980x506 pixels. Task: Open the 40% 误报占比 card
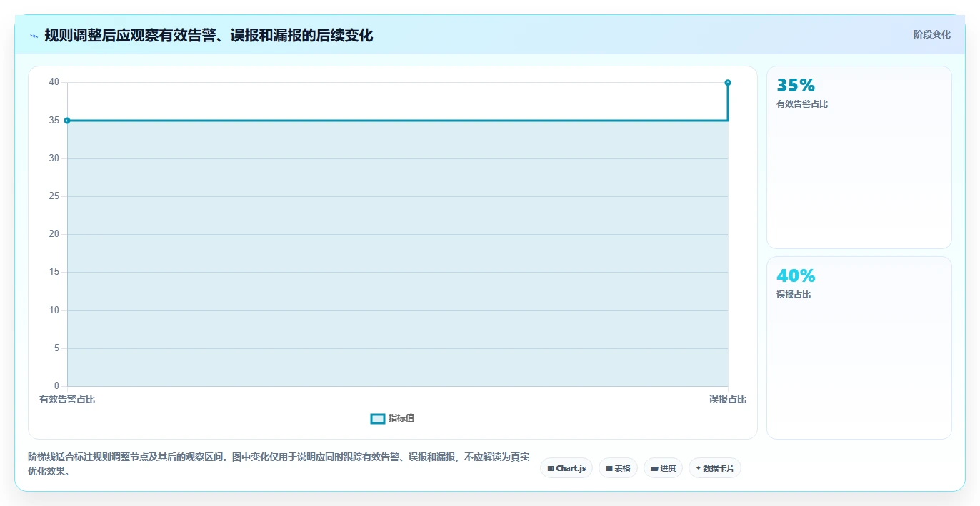pos(859,348)
